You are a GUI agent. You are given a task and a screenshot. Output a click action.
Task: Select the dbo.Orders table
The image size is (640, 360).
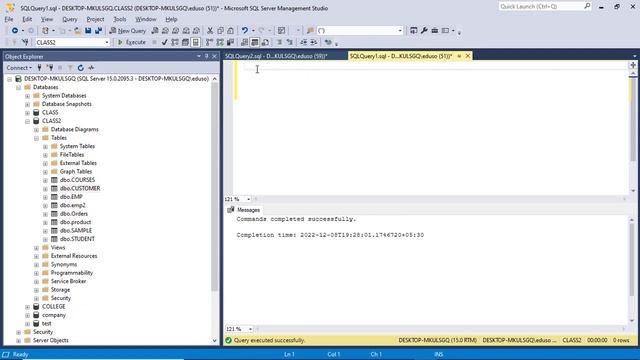coord(73,213)
